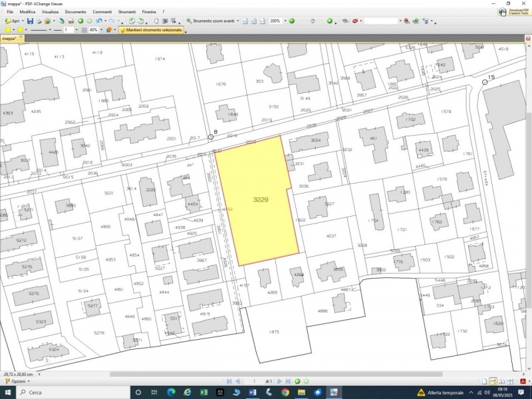
Task: Open the Documento menu
Action: click(75, 12)
